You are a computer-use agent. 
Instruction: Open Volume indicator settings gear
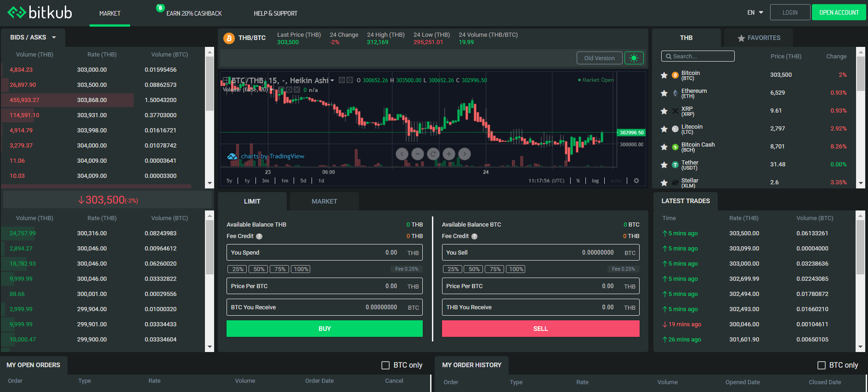point(289,90)
